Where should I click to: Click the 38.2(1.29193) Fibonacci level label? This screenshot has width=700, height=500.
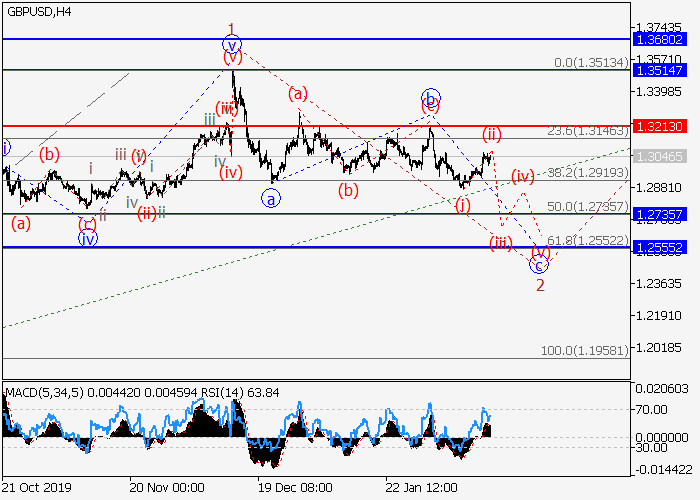591,172
